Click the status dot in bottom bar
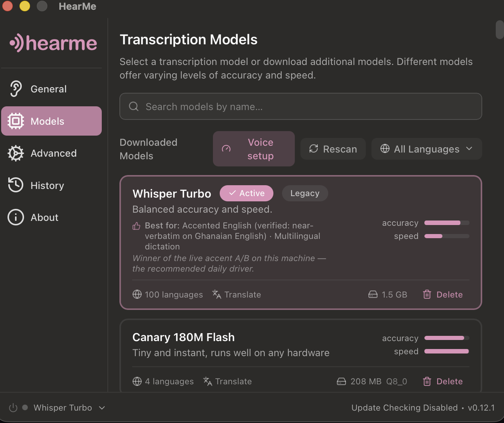The height and width of the screenshot is (423, 504). point(25,407)
